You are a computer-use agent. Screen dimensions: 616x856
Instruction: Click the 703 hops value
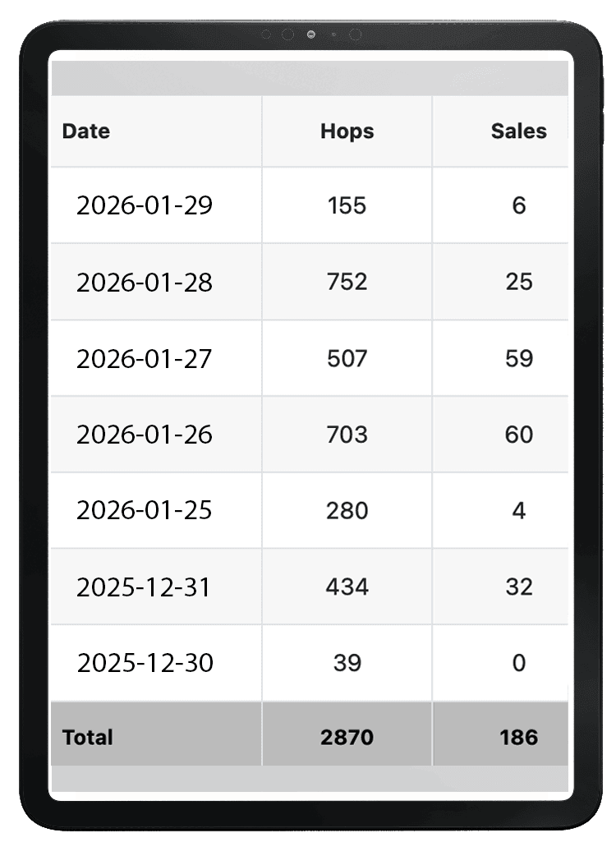coord(347,435)
